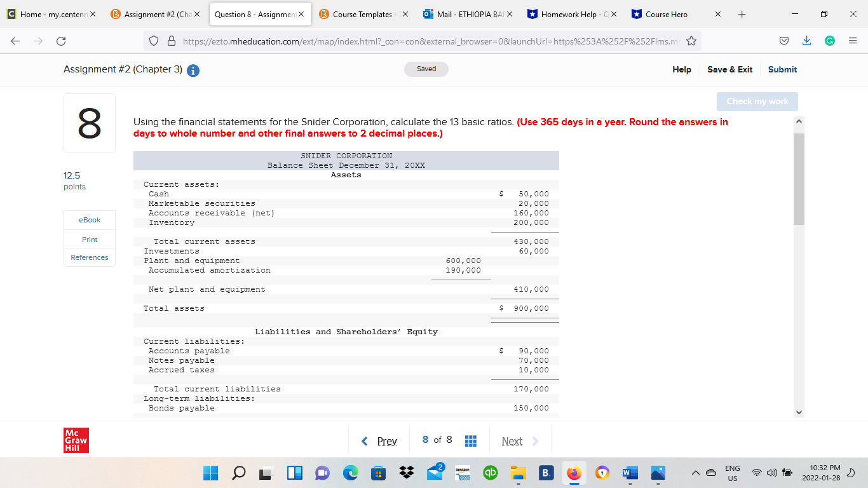The height and width of the screenshot is (488, 868).
Task: Go back to the previous browser page
Action: (x=15, y=42)
